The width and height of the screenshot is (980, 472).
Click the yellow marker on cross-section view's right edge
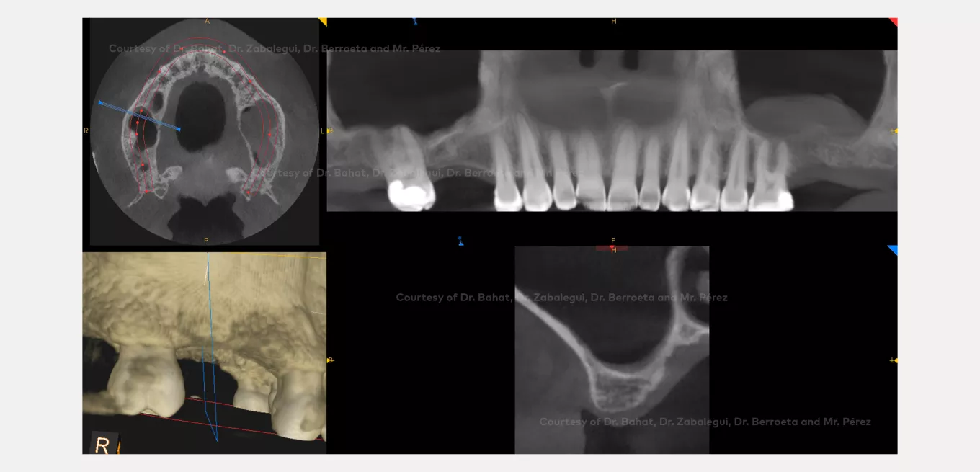[894, 360]
